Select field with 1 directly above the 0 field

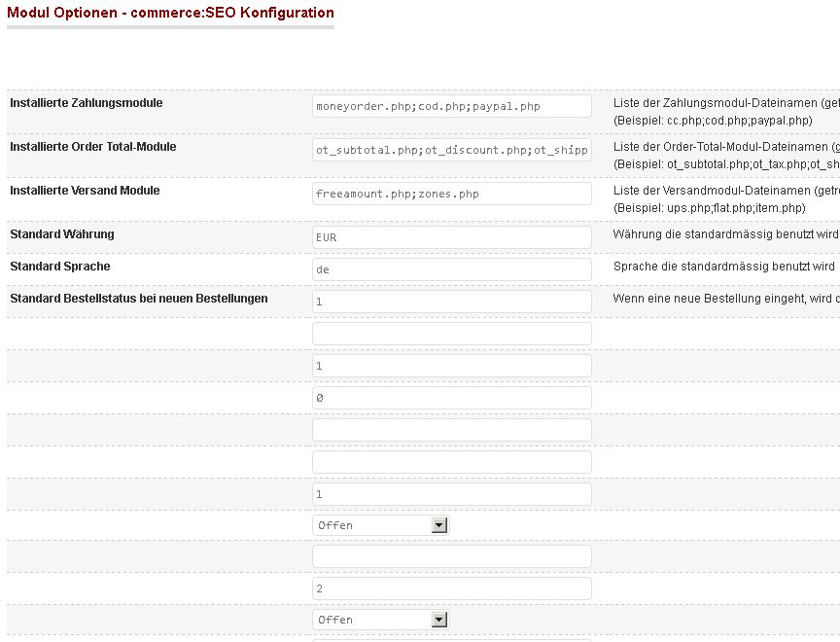coord(452,366)
